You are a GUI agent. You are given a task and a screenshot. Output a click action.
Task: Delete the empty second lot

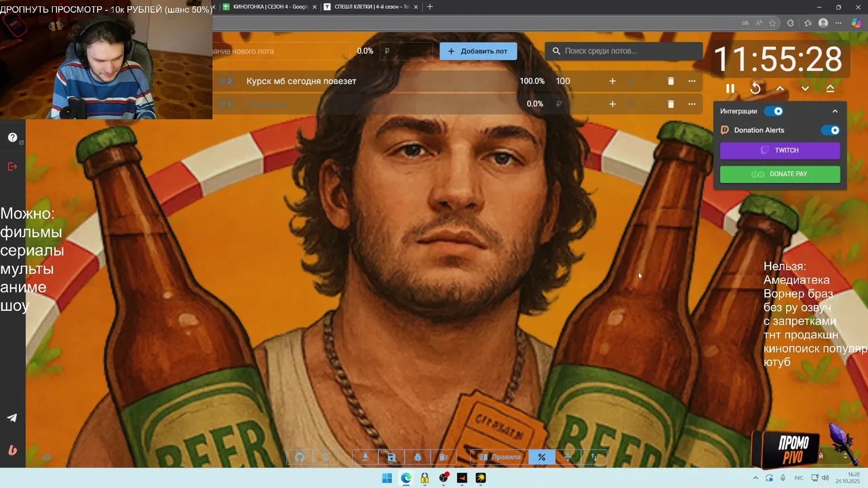tap(671, 104)
